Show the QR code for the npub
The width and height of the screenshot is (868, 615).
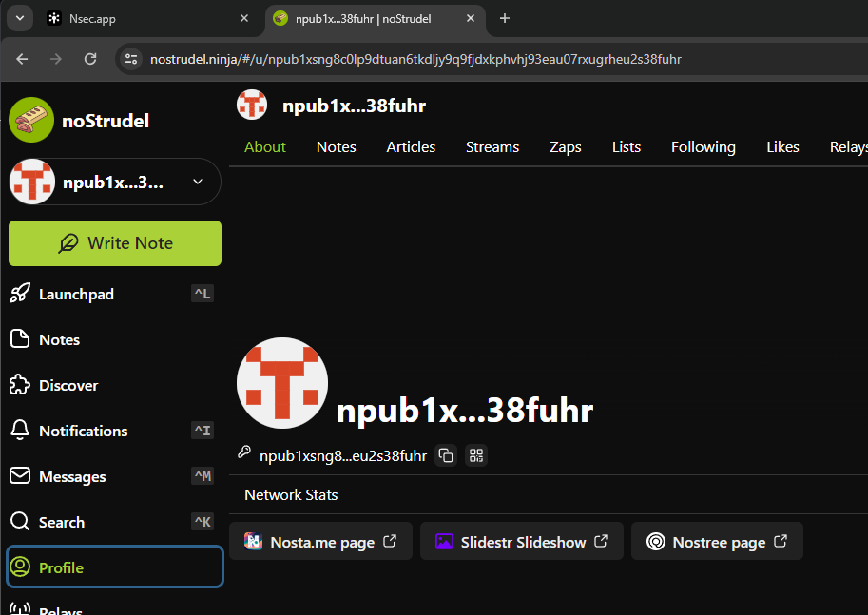pos(476,455)
